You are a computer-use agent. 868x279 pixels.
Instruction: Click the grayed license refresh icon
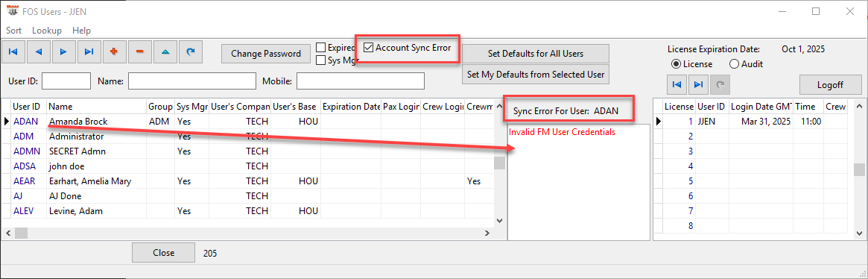point(720,84)
